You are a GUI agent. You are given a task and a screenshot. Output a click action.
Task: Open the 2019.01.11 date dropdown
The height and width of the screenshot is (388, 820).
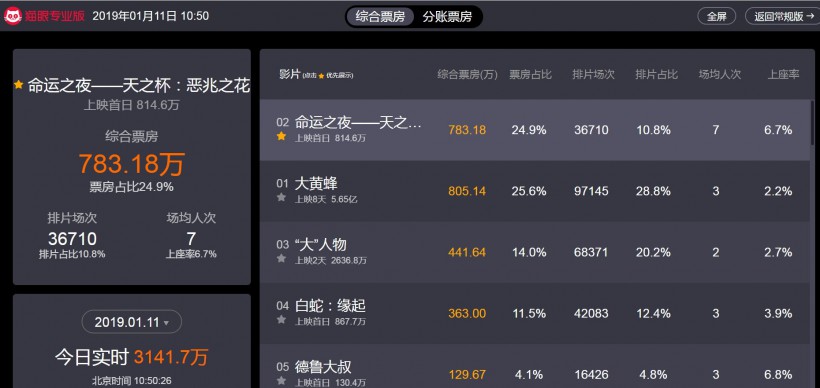coord(132,322)
